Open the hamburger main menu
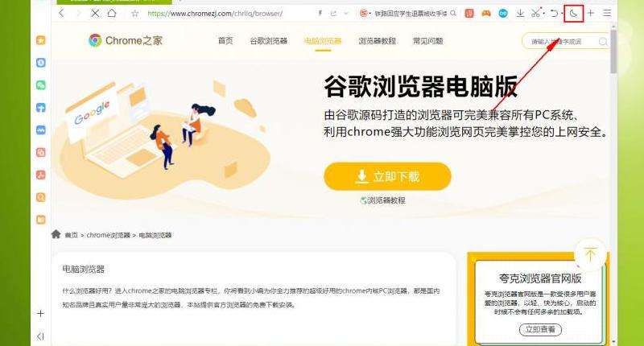644x346 pixels. tap(607, 13)
